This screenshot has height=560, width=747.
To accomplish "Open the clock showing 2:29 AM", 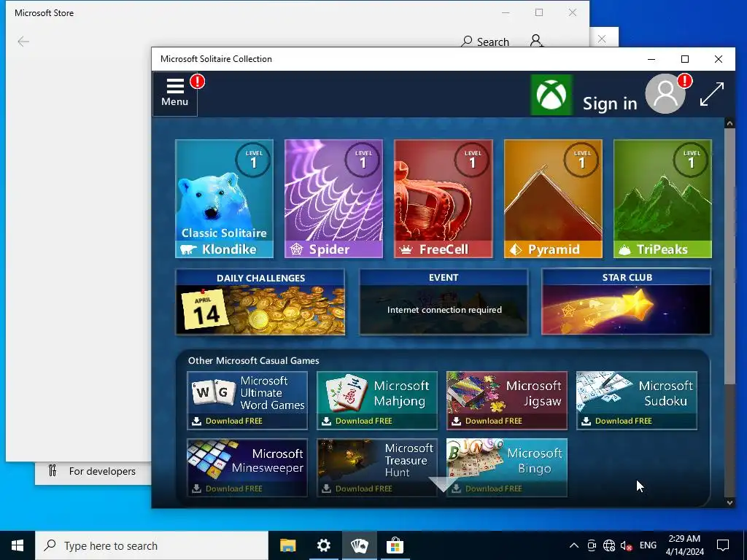I will [684, 545].
